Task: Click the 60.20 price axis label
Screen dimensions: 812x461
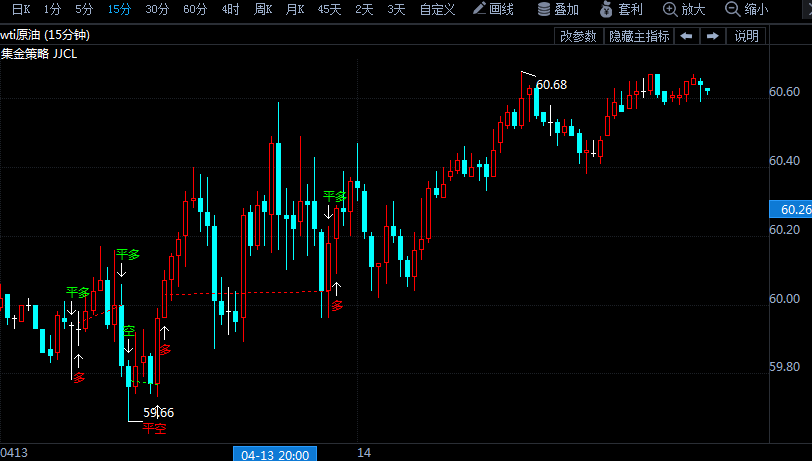Action: click(x=785, y=229)
